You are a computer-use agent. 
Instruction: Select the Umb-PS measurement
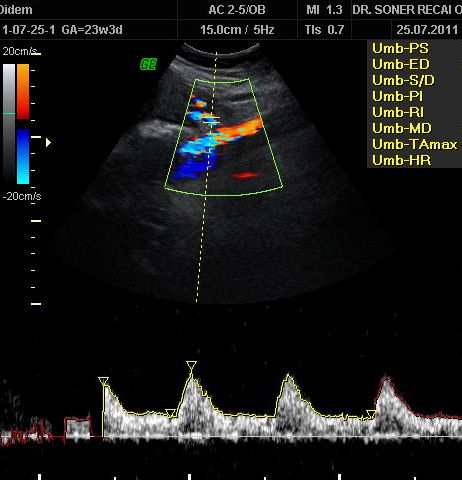pyautogui.click(x=400, y=48)
